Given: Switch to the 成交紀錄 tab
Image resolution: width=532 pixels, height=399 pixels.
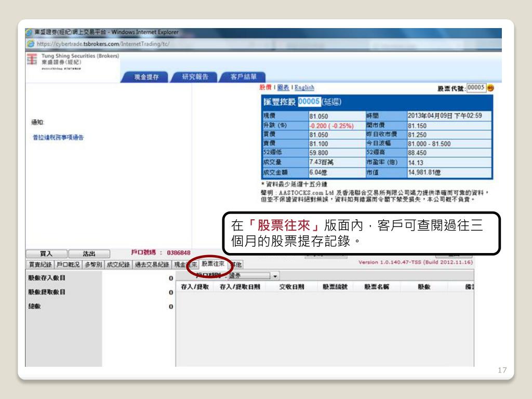Looking at the screenshot, I should [x=118, y=264].
